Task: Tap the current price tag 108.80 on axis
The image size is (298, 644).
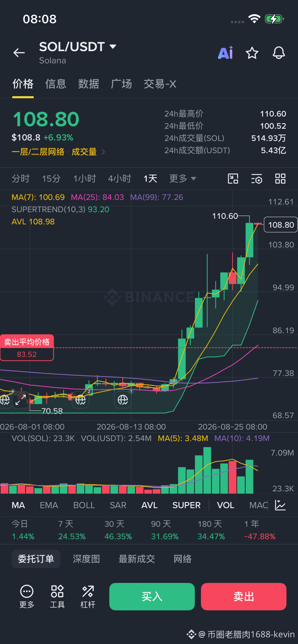Action: [281, 225]
